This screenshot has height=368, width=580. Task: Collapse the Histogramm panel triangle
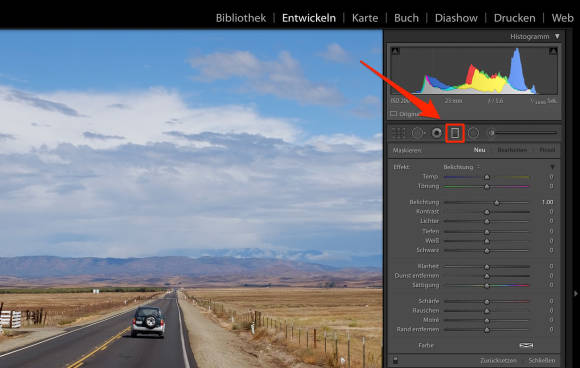[x=557, y=36]
